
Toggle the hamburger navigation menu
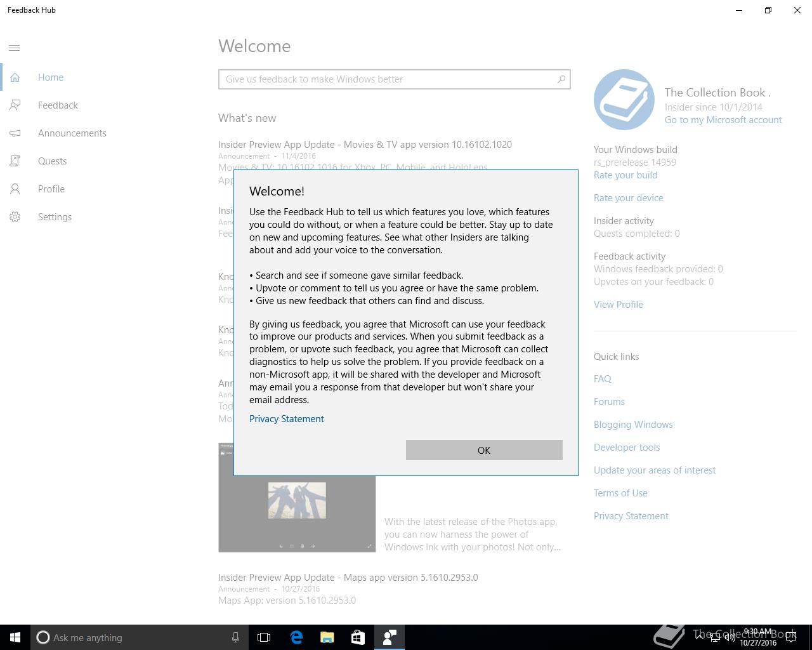pyautogui.click(x=15, y=48)
